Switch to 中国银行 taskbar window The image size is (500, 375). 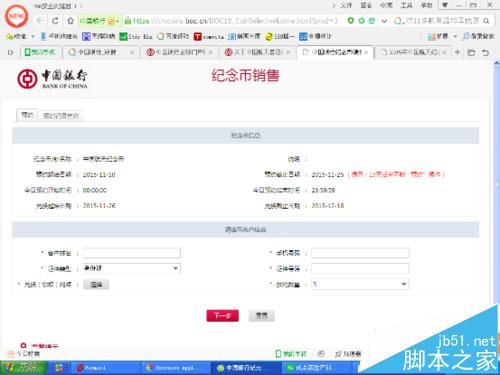pos(245,368)
